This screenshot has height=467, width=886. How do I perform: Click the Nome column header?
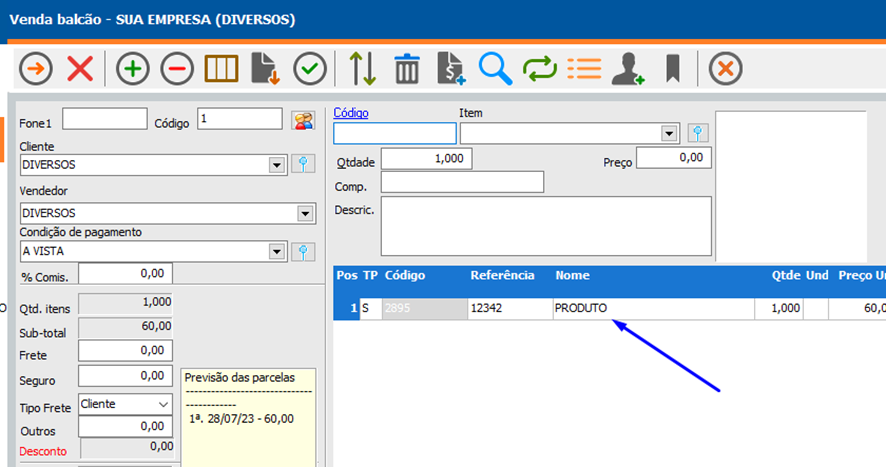tap(573, 275)
